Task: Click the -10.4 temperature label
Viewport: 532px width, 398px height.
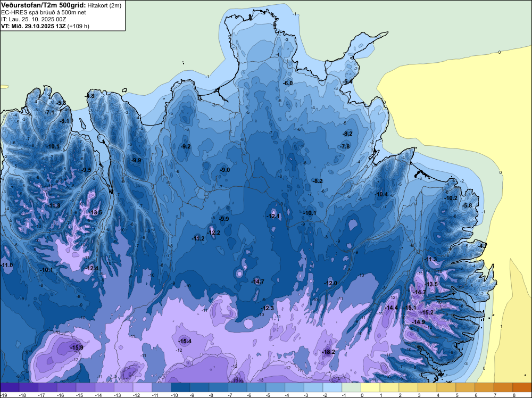Action: pos(381,194)
